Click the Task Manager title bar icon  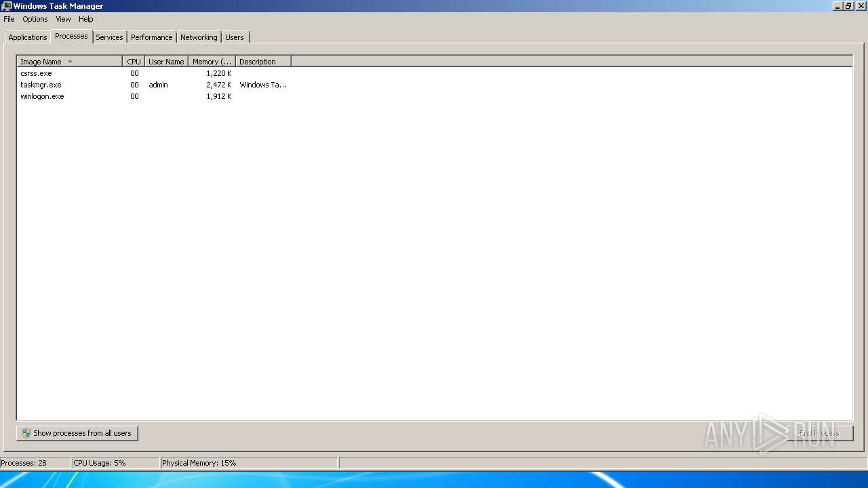7,5
